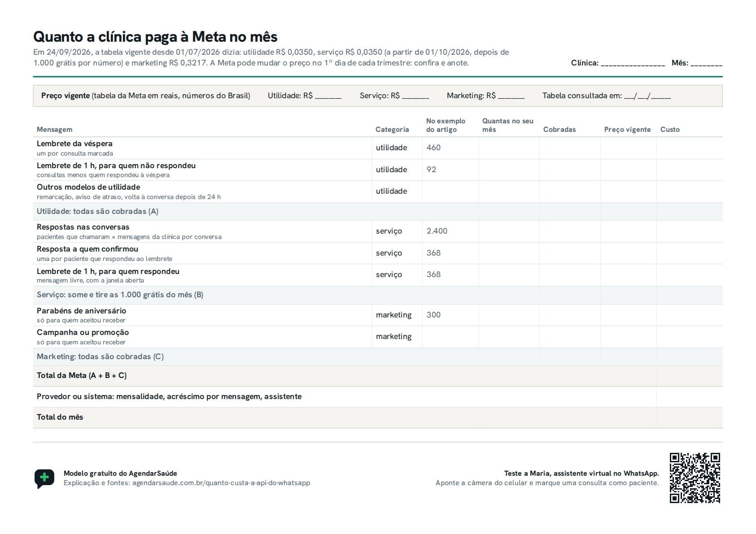Click the Custo cell in the 'Provedor ou sistema' row

(689, 397)
